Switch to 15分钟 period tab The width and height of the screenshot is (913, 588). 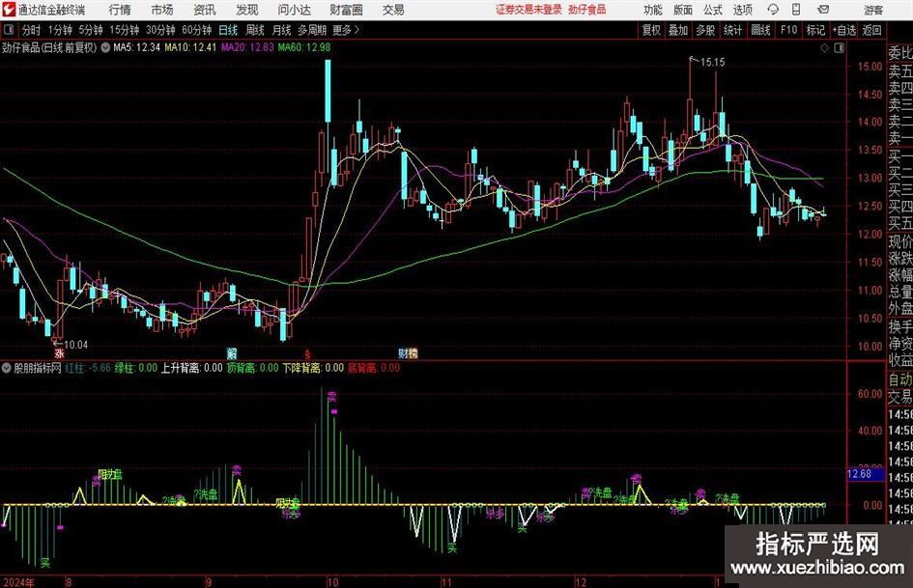coord(125,30)
